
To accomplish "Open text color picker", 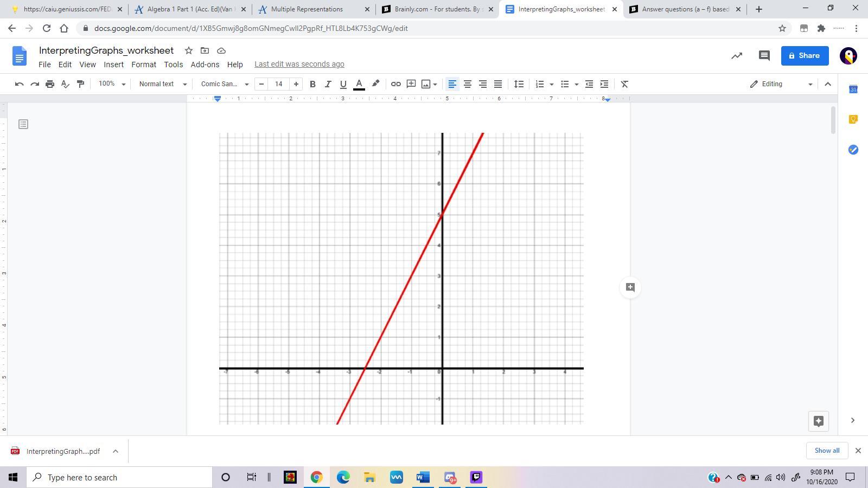I will [x=359, y=84].
